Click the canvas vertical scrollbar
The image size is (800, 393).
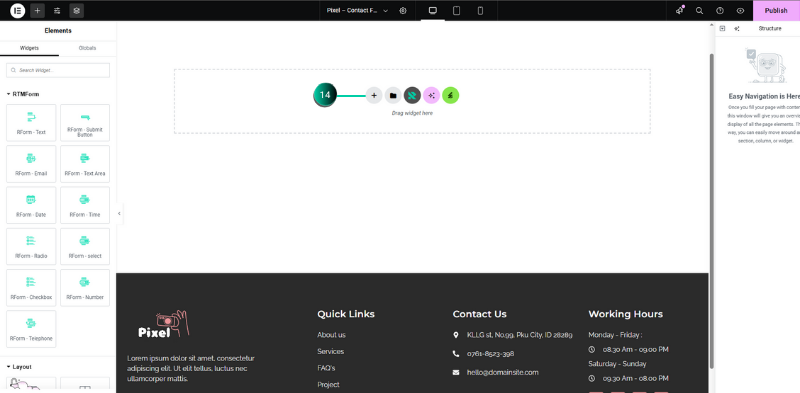712,211
